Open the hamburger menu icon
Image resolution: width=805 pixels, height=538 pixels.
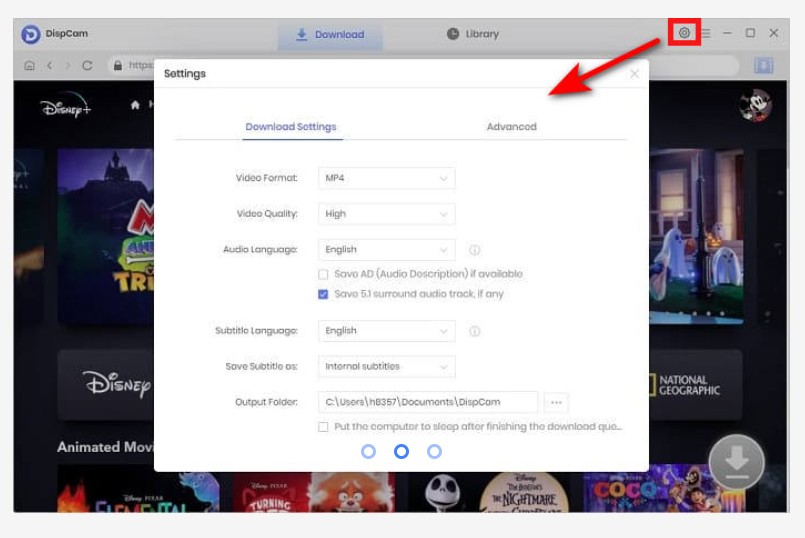706,33
